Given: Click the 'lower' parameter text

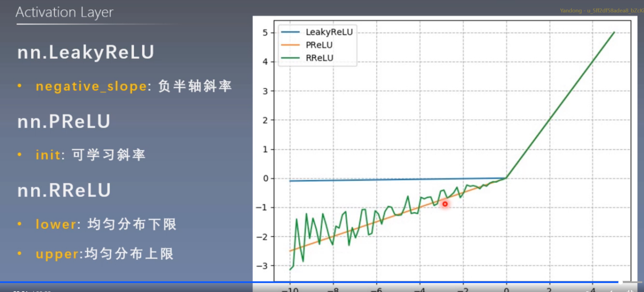Looking at the screenshot, I should coord(56,224).
